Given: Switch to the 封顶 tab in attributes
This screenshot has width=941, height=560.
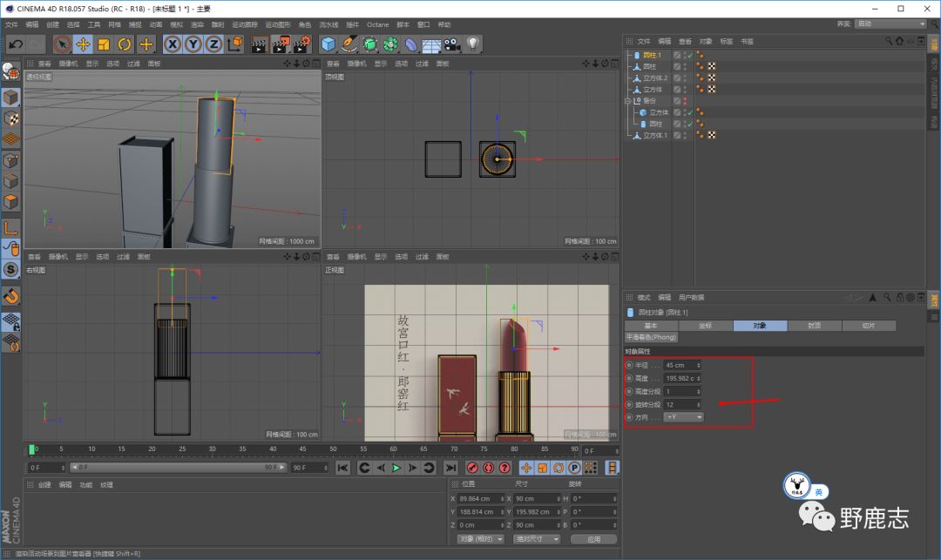Looking at the screenshot, I should point(814,326).
